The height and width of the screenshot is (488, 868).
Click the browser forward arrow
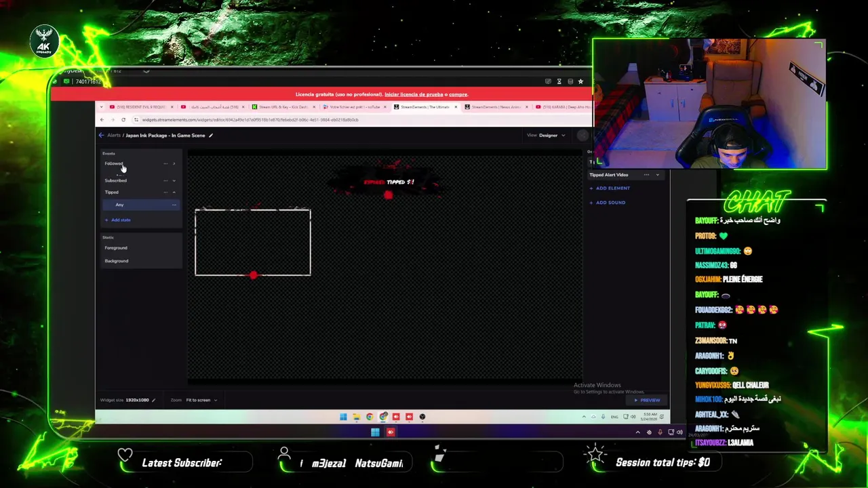[x=113, y=120]
